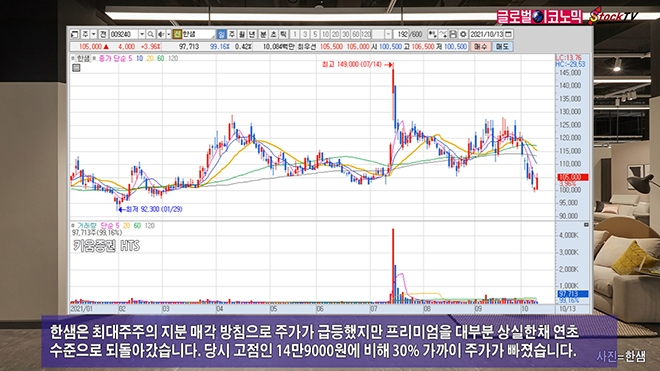Click the save chart floppy-disk icon

(453, 34)
